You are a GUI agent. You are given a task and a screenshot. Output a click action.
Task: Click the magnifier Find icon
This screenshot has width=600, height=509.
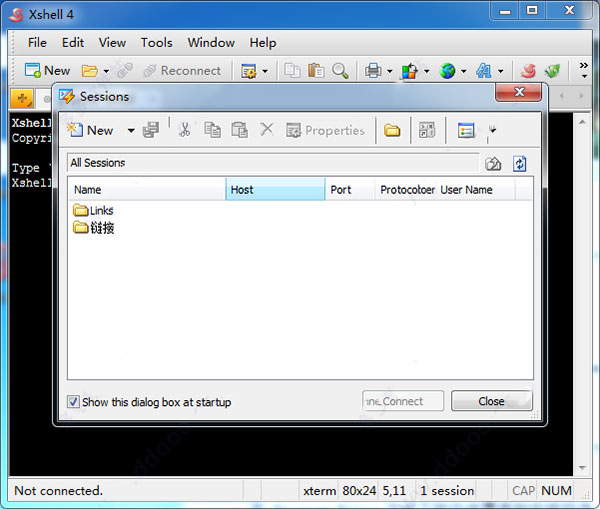(340, 71)
